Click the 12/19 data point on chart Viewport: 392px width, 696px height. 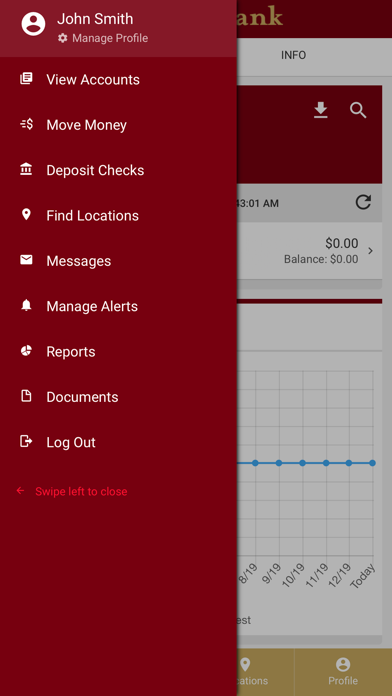pos(349,463)
